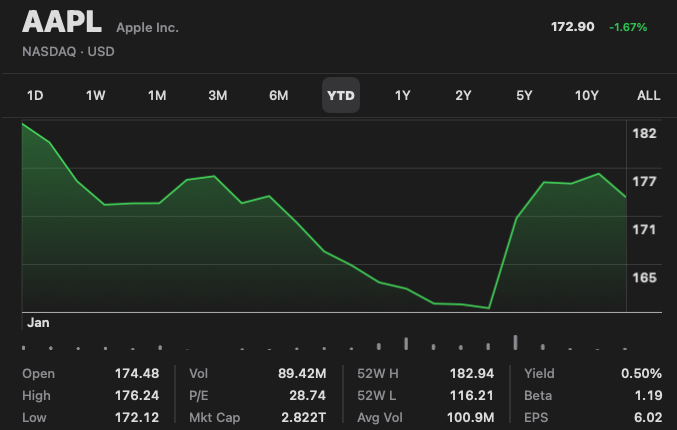The width and height of the screenshot is (677, 430).
Task: Open the 2Y chart range
Action: [x=463, y=95]
